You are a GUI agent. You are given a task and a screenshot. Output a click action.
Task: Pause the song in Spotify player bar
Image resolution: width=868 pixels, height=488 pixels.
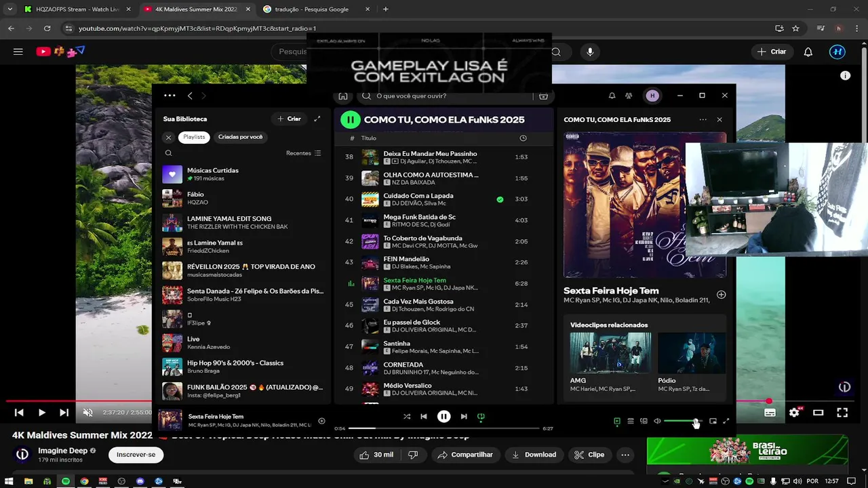[443, 417]
